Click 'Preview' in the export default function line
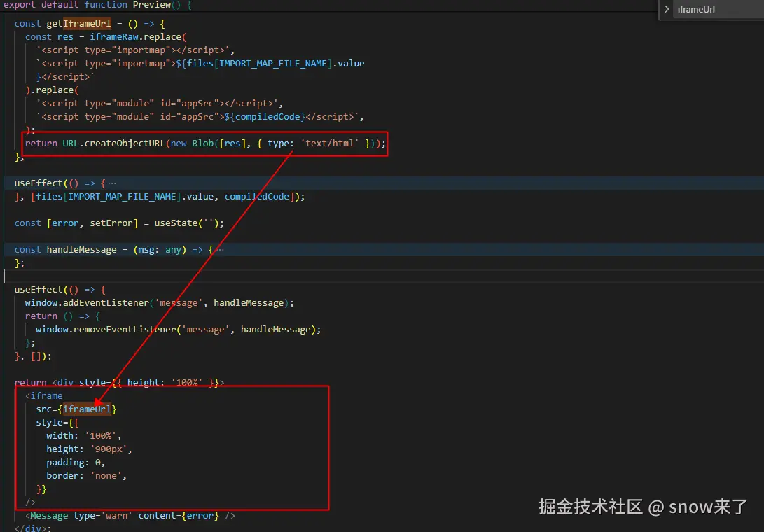This screenshot has width=764, height=532. 151,5
